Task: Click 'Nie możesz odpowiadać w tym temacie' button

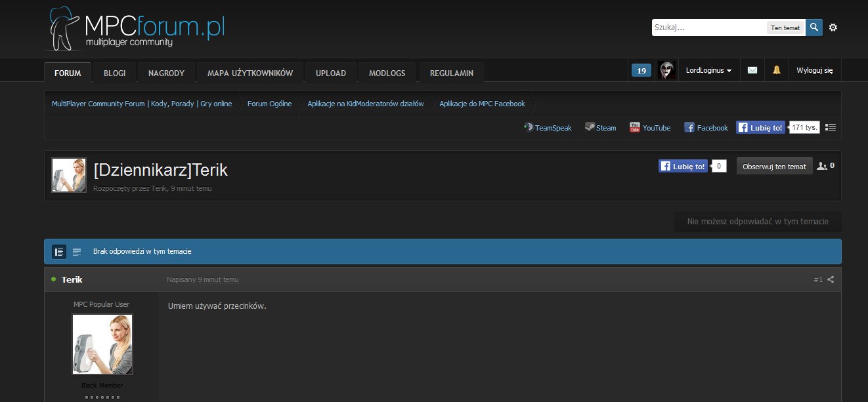Action: click(x=758, y=222)
